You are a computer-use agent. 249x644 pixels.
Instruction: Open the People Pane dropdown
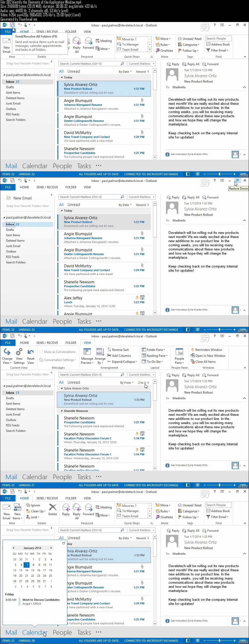[x=179, y=356]
